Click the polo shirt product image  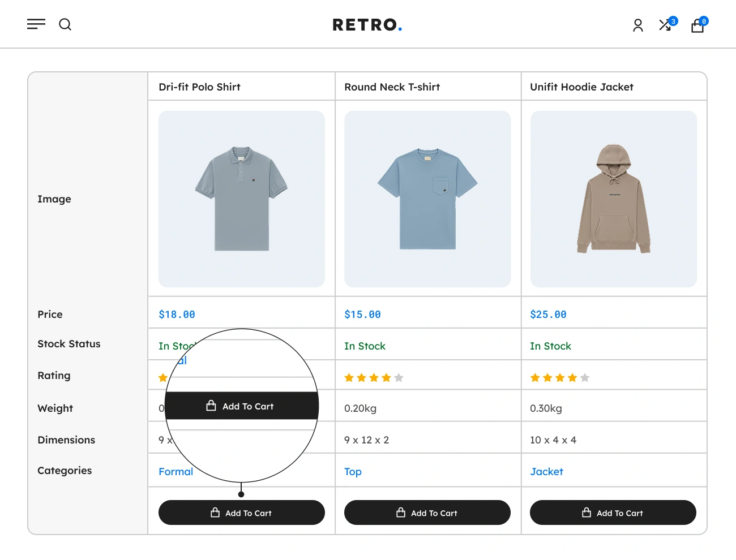(242, 199)
